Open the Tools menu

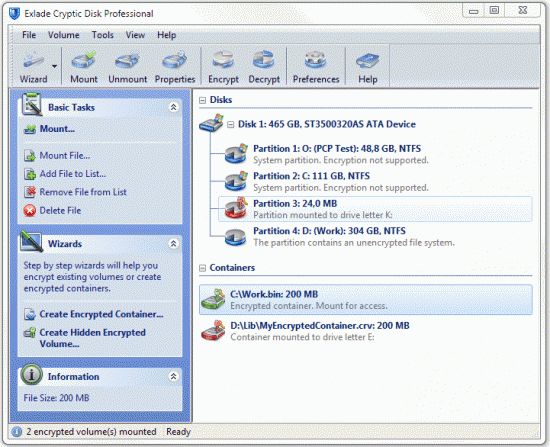102,35
